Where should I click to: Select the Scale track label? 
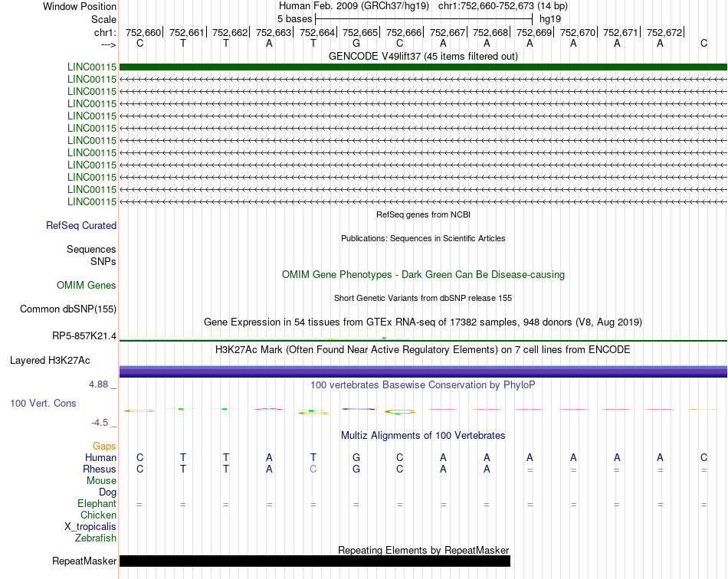pyautogui.click(x=103, y=19)
